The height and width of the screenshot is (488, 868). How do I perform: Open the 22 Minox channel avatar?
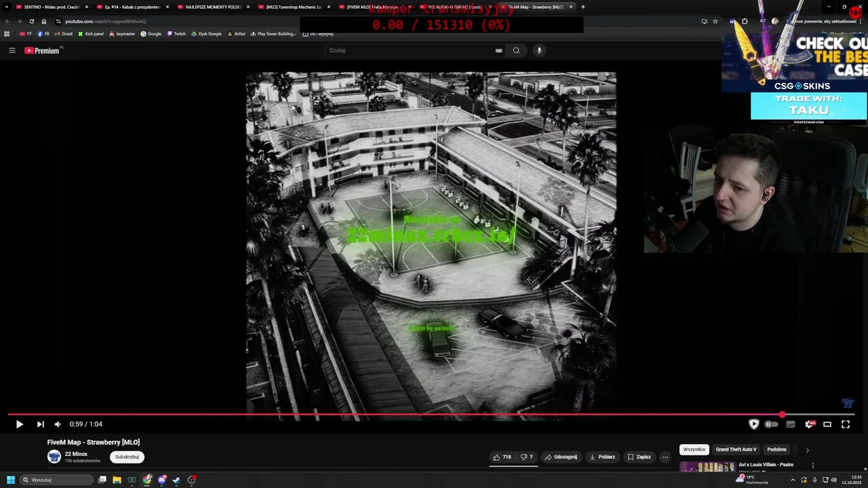tap(54, 457)
